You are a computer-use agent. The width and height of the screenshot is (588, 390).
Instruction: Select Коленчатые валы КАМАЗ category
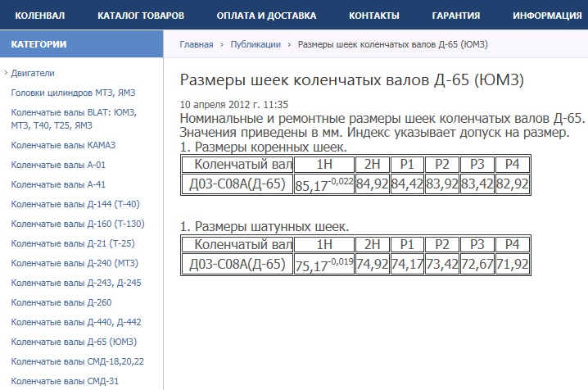63,145
